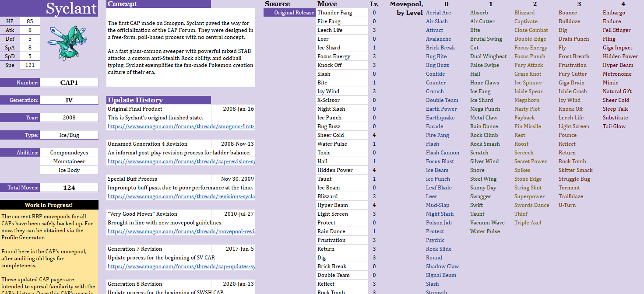This screenshot has width=644, height=294.
Task: Select Bounce in the level 3 list
Action: [x=567, y=13]
